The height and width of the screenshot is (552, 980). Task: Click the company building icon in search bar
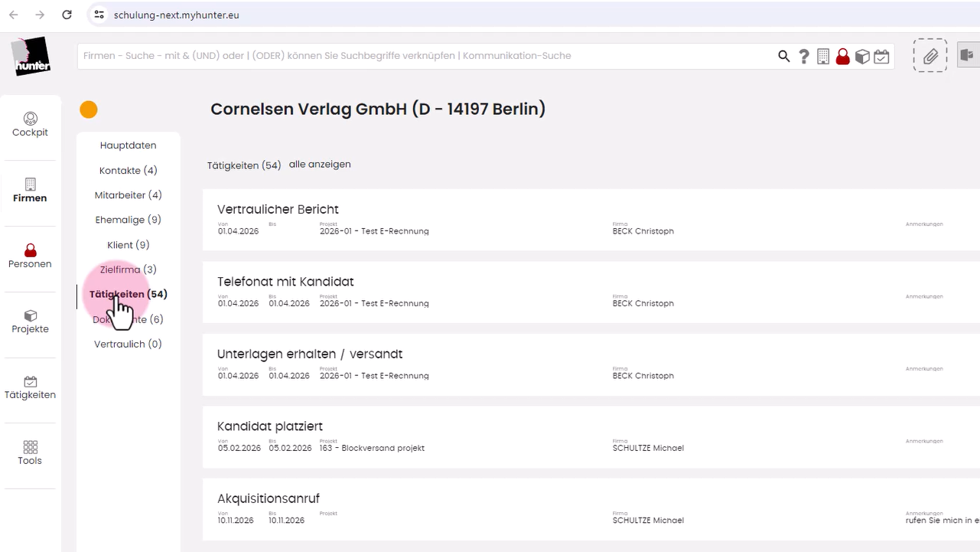pyautogui.click(x=823, y=57)
